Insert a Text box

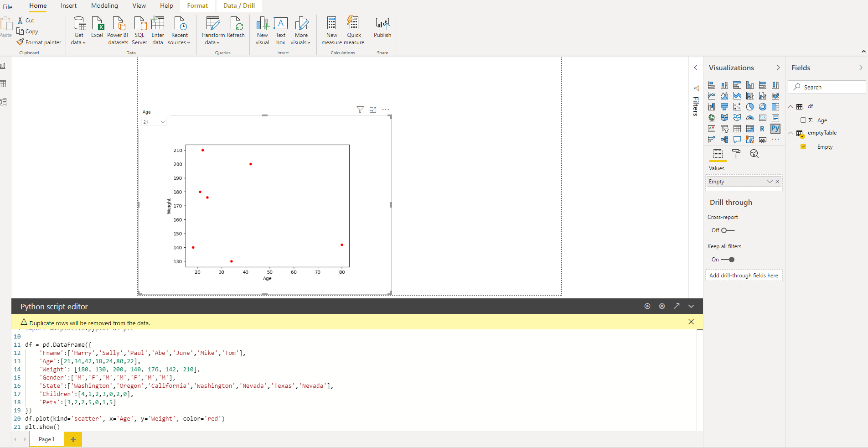coord(280,31)
